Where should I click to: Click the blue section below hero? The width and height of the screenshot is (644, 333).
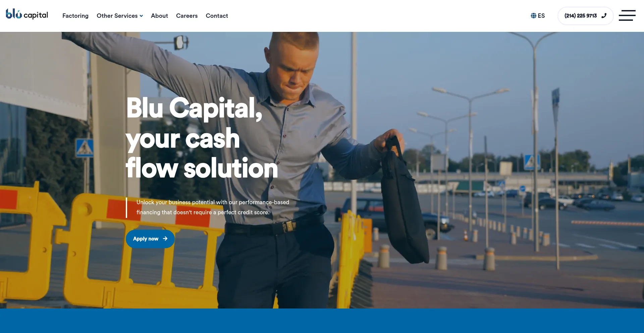click(322, 321)
